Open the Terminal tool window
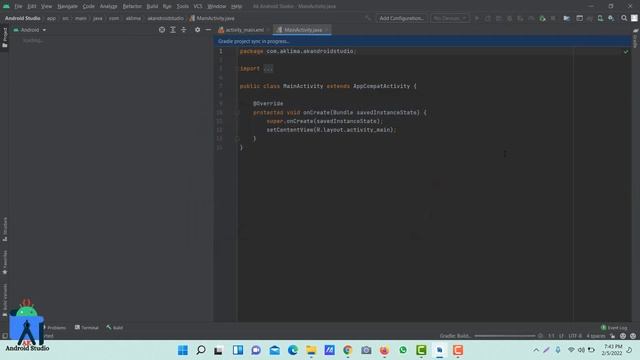This screenshot has height=360, width=640. coord(87,327)
